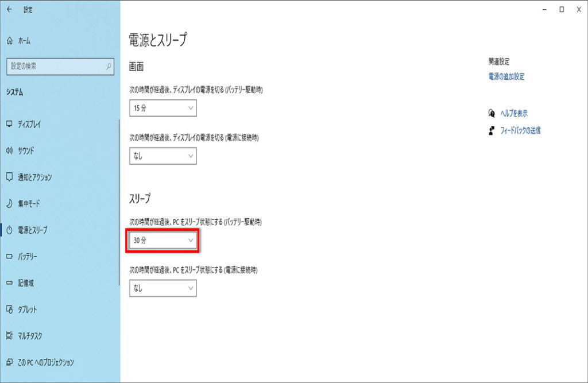
Task: Click the 記憶域 storage icon in the sidebar
Action: [x=9, y=283]
